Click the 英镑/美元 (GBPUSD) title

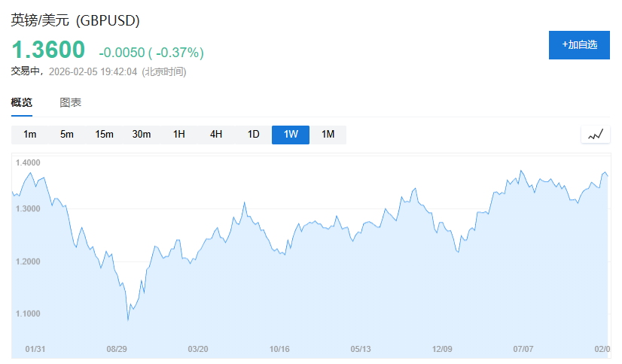tap(75, 21)
